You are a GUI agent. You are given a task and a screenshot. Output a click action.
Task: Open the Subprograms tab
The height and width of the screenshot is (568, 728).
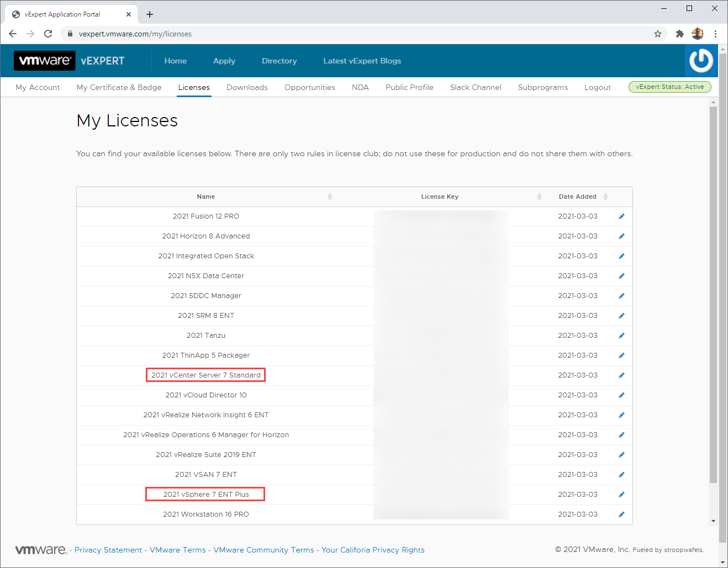tap(543, 87)
